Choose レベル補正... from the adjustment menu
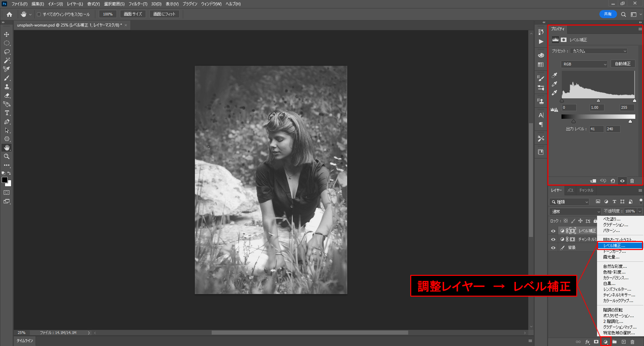 click(620, 246)
